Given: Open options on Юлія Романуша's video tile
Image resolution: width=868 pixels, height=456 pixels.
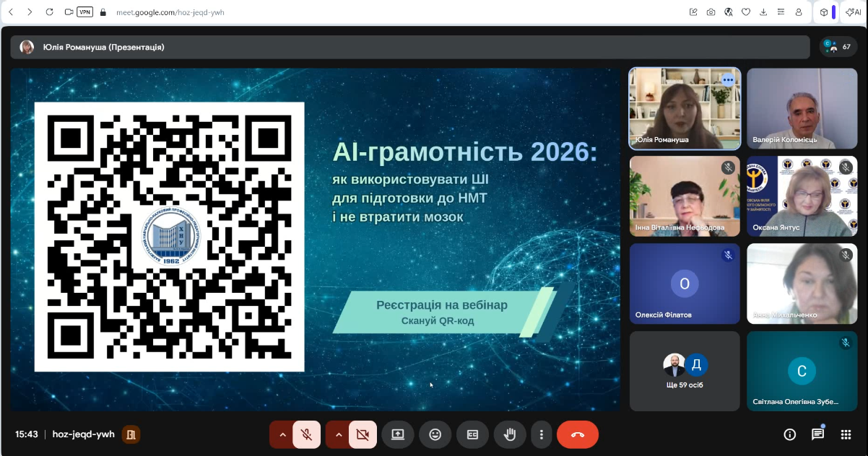Looking at the screenshot, I should click(x=728, y=80).
